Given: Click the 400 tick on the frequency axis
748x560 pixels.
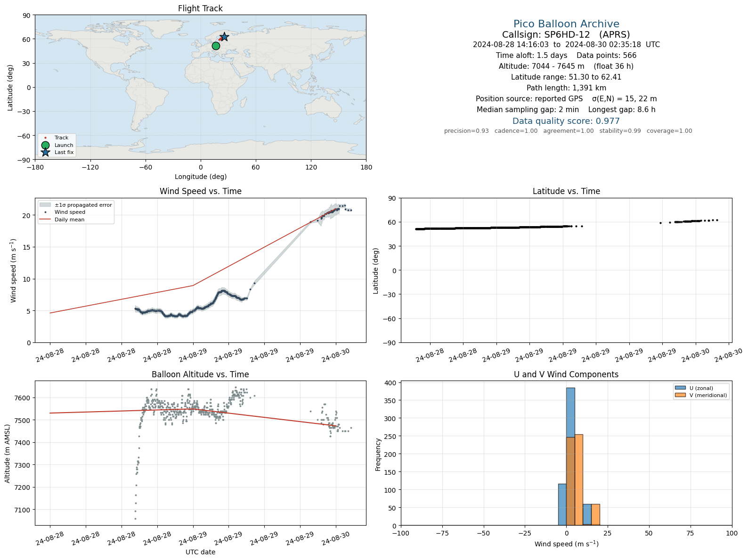Looking at the screenshot, I should click(391, 383).
